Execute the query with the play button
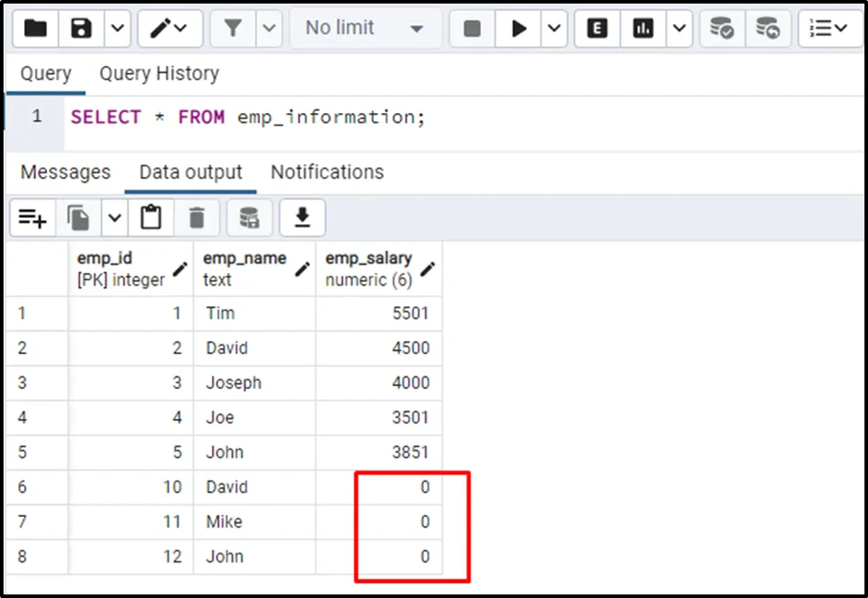The height and width of the screenshot is (598, 868). point(519,28)
